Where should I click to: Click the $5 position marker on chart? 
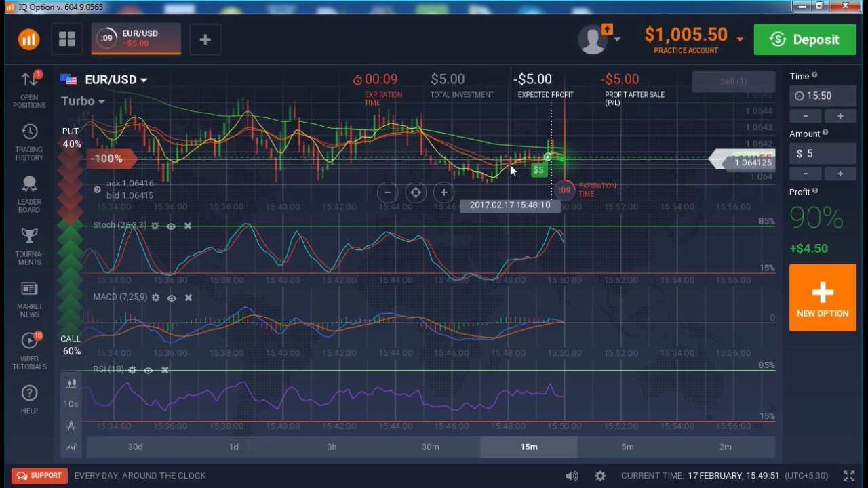[538, 170]
